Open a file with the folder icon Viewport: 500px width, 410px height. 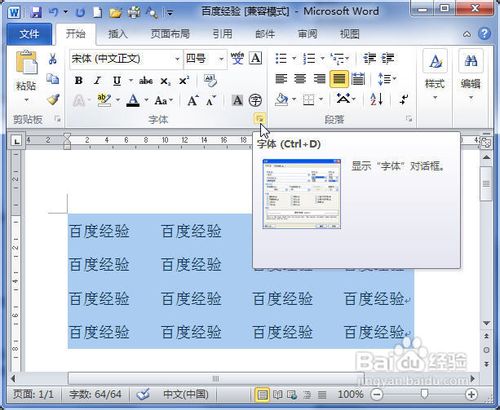116,13
